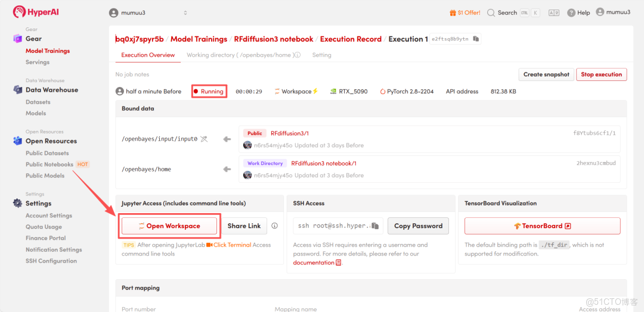Click the $1 Offer gift link

coord(465,13)
